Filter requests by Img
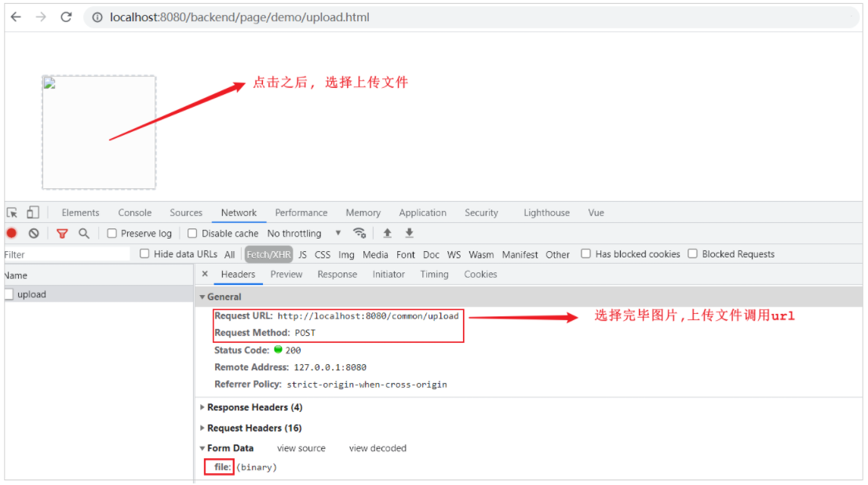Viewport: 868px width, 485px height. tap(346, 255)
